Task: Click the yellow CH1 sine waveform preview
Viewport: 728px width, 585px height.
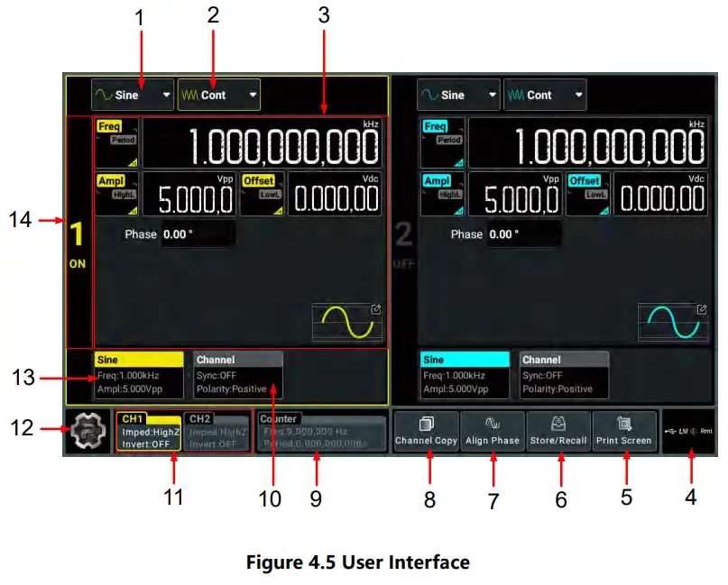Action: (x=346, y=323)
